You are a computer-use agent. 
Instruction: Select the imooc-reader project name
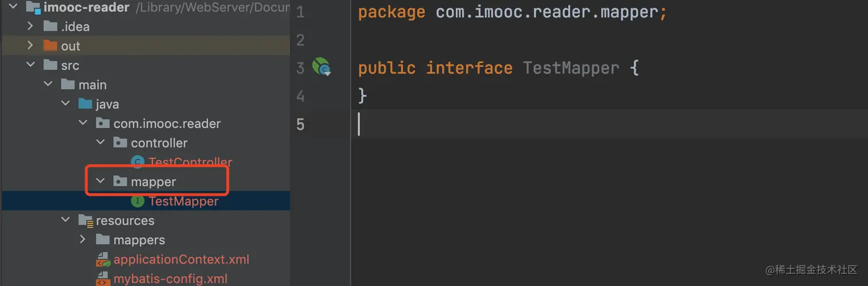[87, 7]
